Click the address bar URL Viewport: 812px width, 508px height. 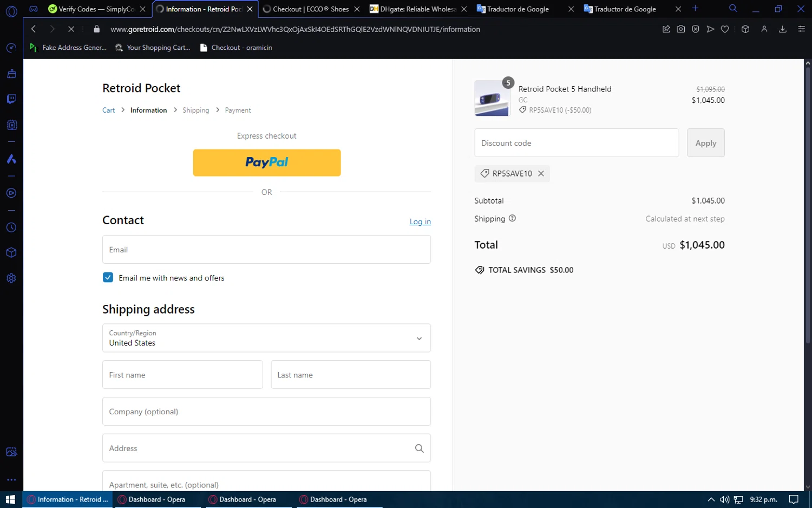(295, 29)
